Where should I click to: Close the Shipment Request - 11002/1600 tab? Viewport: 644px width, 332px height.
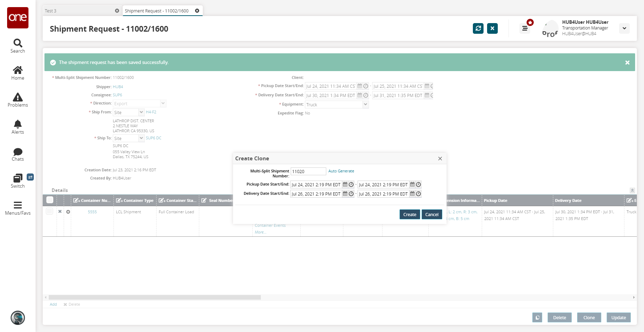tap(197, 11)
